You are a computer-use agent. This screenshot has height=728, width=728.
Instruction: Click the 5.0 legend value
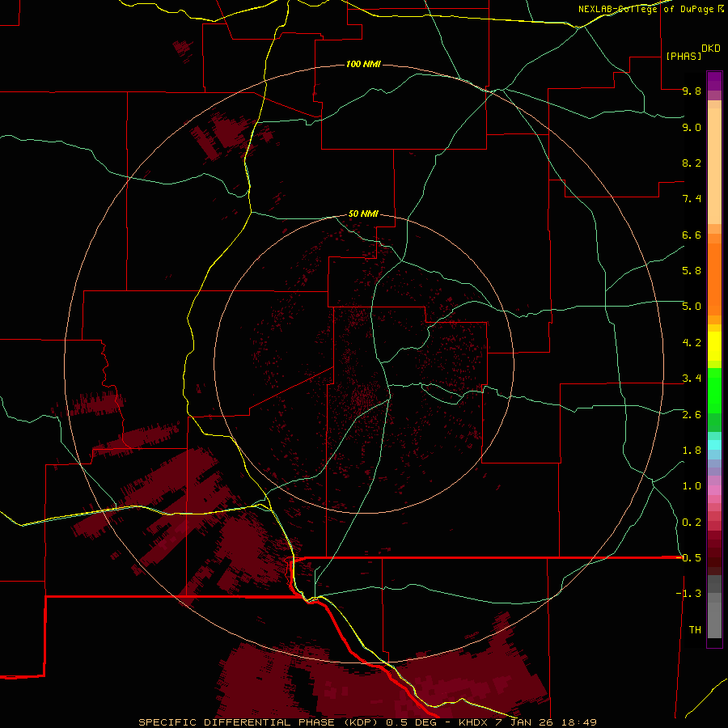tap(692, 307)
